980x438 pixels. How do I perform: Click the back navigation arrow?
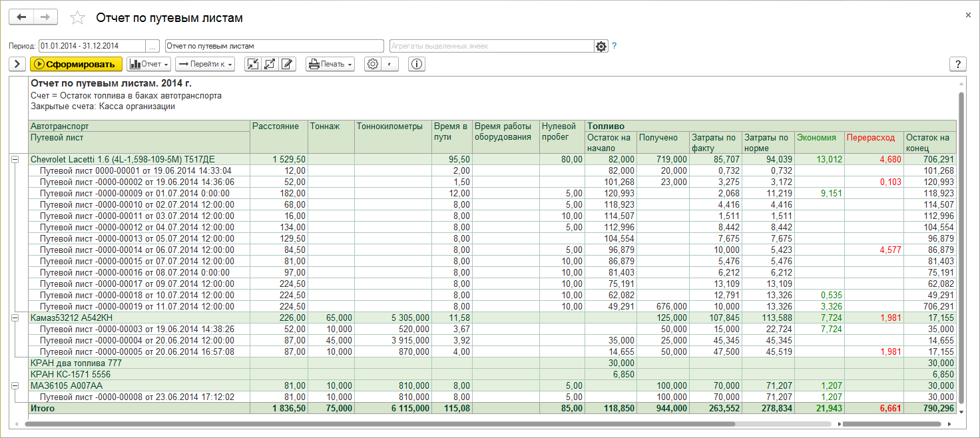[x=21, y=17]
